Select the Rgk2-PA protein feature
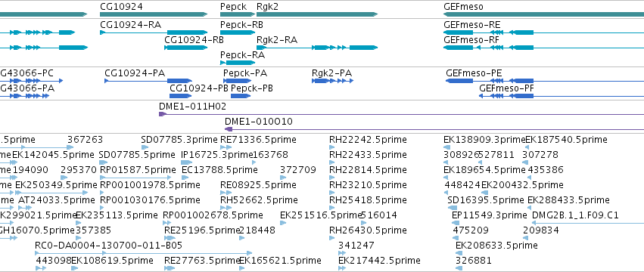Screen dimensions: 644x272 coord(333,81)
